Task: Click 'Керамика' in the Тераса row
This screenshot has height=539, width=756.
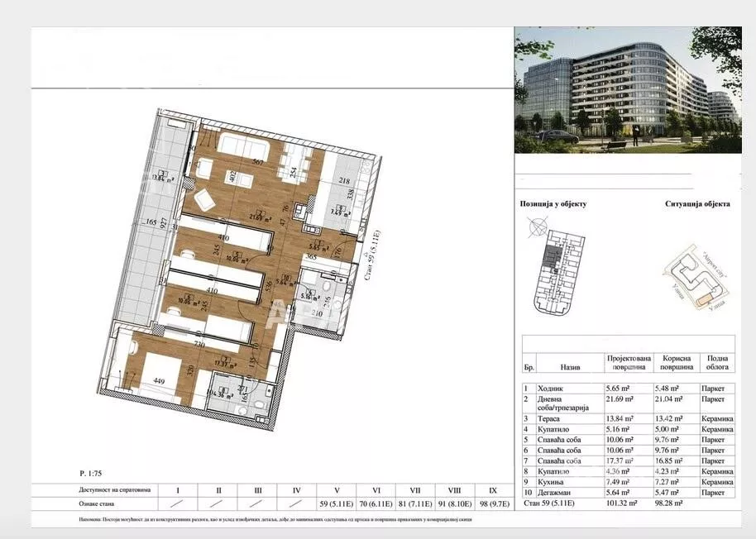Action: coord(717,419)
